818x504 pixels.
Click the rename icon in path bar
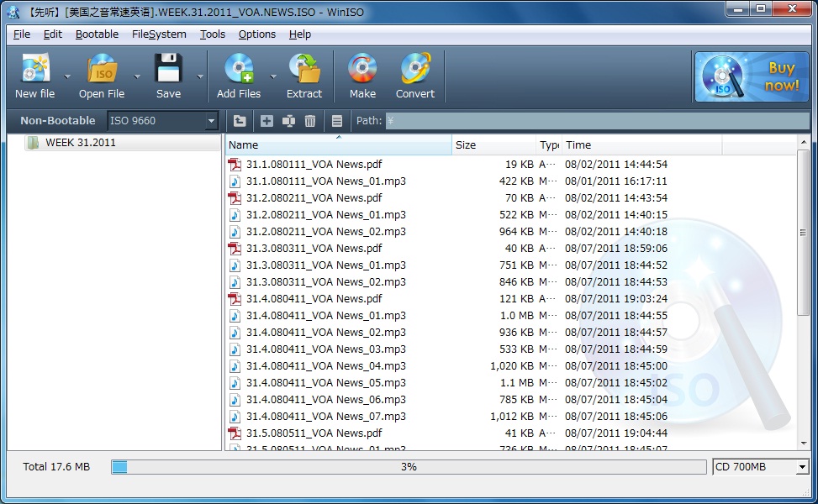[x=288, y=121]
